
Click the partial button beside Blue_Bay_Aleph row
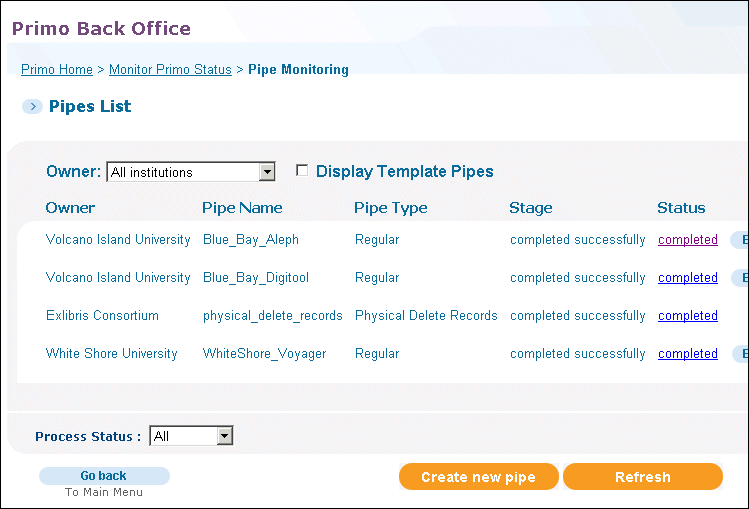pos(740,240)
